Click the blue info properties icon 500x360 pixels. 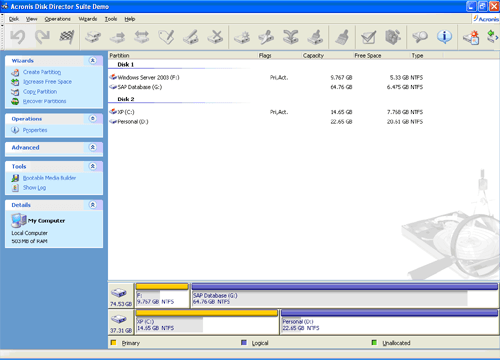pos(444,37)
